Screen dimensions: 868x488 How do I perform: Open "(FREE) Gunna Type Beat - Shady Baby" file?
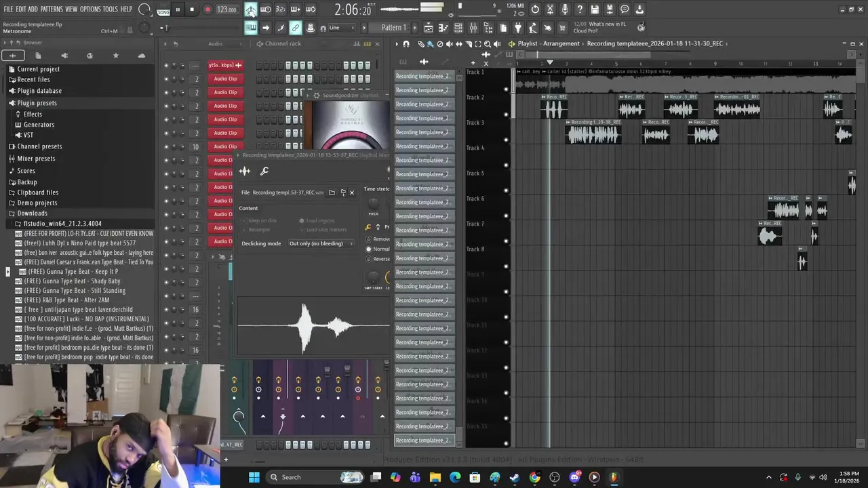point(72,281)
